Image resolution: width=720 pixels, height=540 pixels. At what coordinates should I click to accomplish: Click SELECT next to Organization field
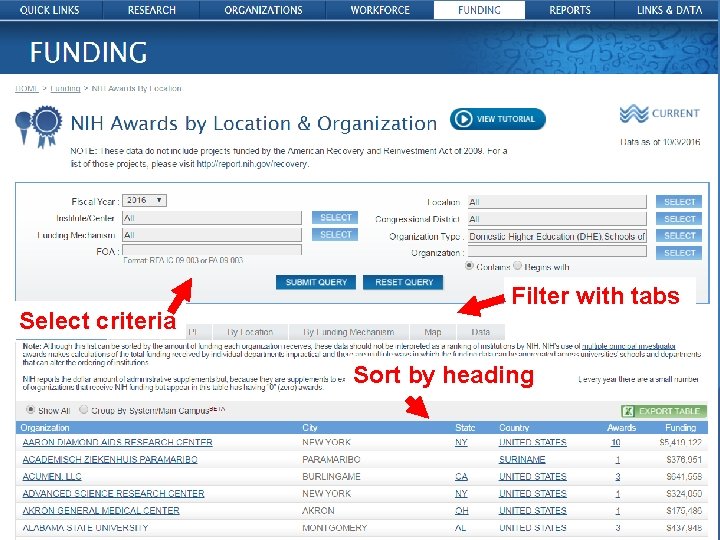[679, 253]
